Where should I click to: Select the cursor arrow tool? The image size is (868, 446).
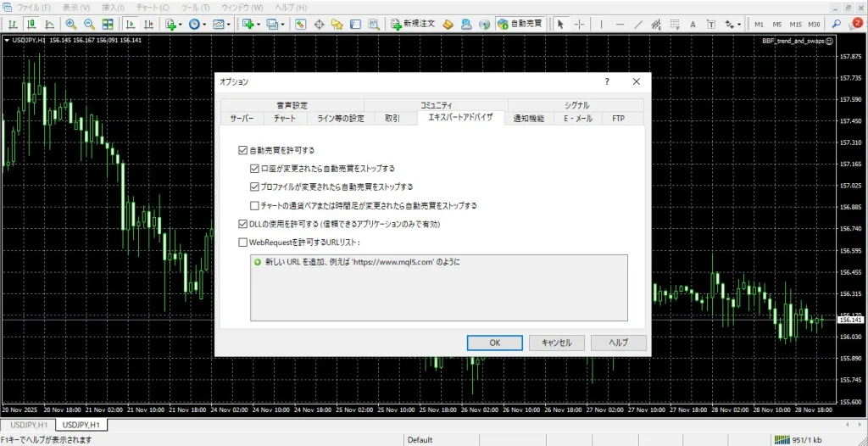(560, 25)
